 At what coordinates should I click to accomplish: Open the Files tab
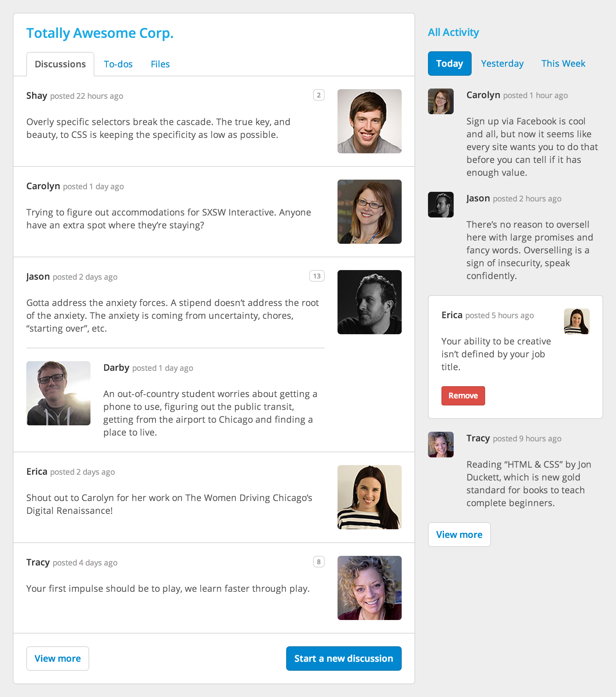click(x=160, y=64)
